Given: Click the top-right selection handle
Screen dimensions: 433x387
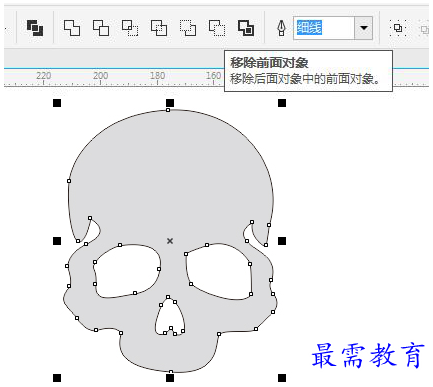Looking at the screenshot, I should [x=282, y=103].
